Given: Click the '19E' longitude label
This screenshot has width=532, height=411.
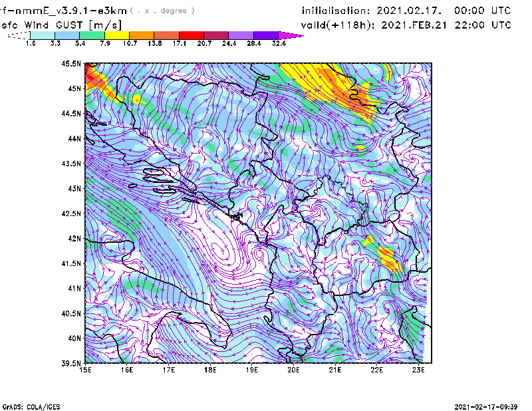Looking at the screenshot, I should [x=252, y=370].
